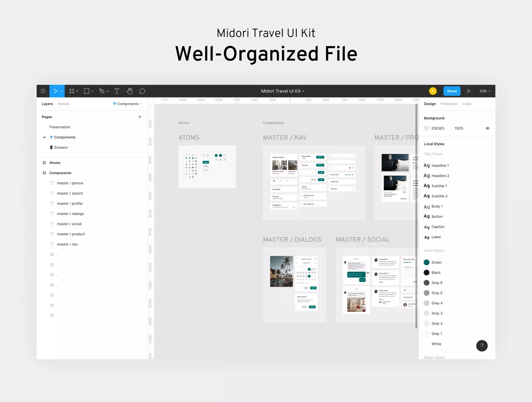
Task: Switch to the Prototype tab
Action: [x=449, y=104]
